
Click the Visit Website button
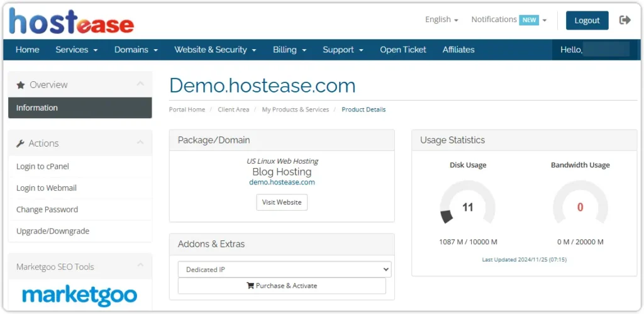[x=282, y=202]
